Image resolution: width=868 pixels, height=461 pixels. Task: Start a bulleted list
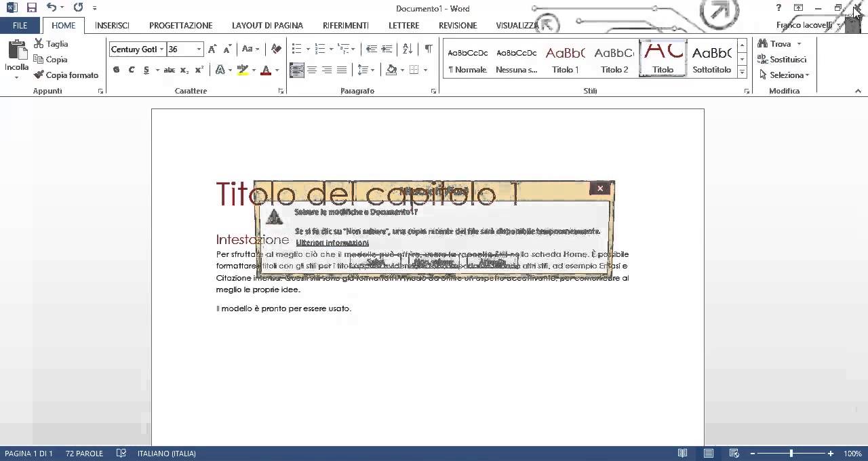click(296, 49)
